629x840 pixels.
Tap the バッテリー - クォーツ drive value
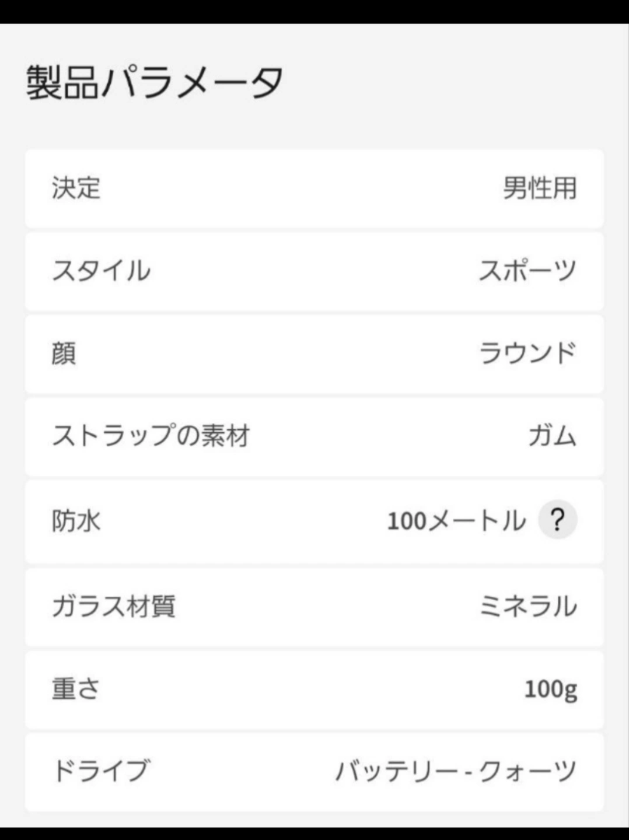point(456,771)
